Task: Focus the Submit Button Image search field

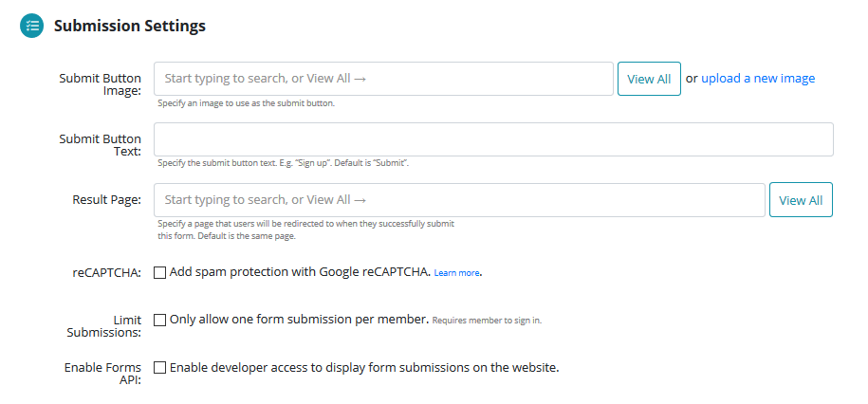Action: [383, 79]
